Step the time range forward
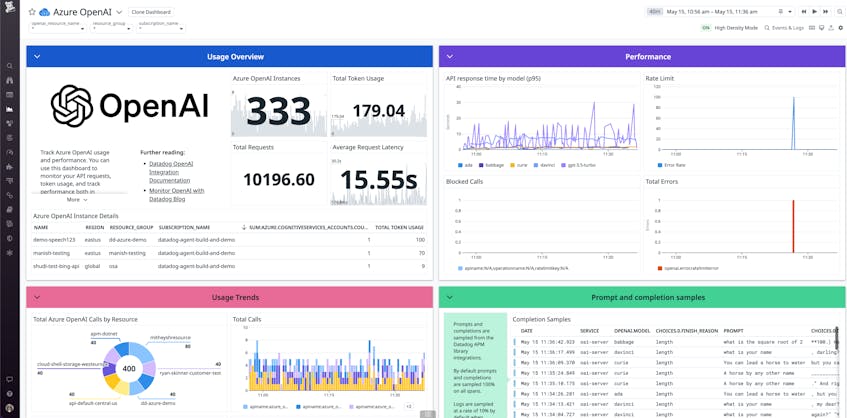This screenshot has height=418, width=847. [825, 11]
